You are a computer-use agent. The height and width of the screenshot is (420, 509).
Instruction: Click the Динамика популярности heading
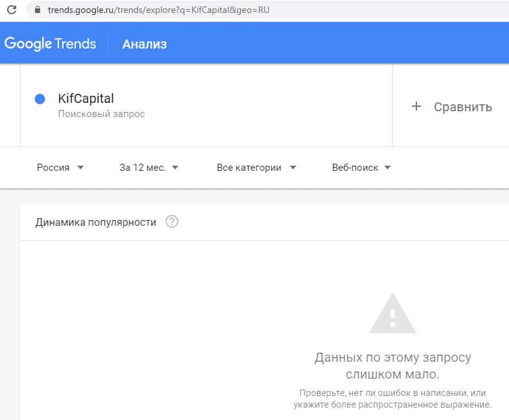(96, 222)
